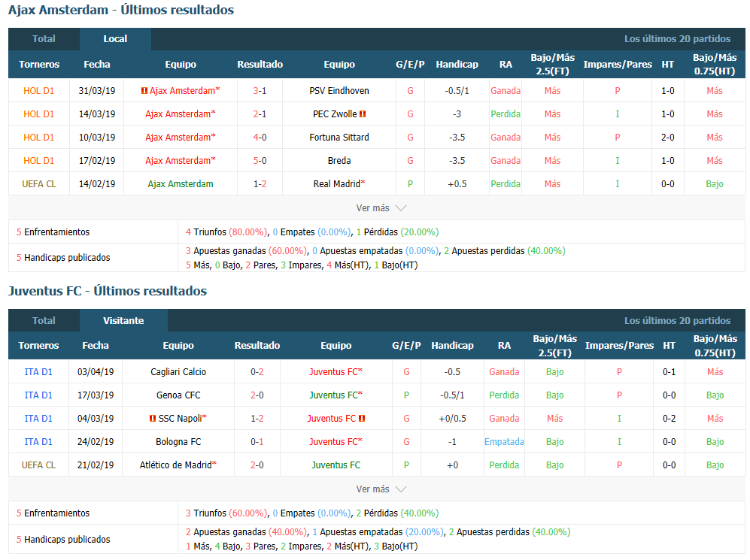Click Genoa CFC team name
750x560 pixels.
pos(178,395)
